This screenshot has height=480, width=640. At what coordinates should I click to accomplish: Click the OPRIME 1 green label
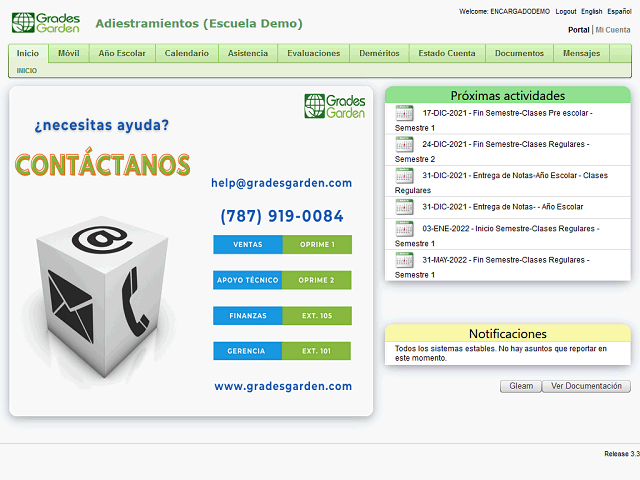tap(317, 244)
